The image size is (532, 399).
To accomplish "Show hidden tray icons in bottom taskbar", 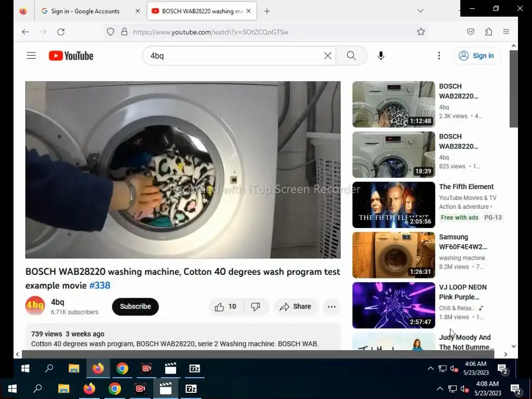I will [440, 389].
